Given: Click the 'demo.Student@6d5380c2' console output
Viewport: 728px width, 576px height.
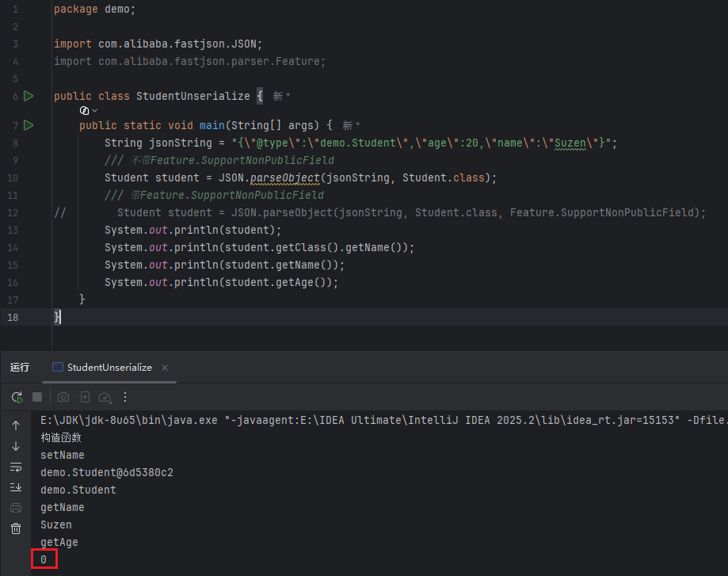Looking at the screenshot, I should pos(107,472).
